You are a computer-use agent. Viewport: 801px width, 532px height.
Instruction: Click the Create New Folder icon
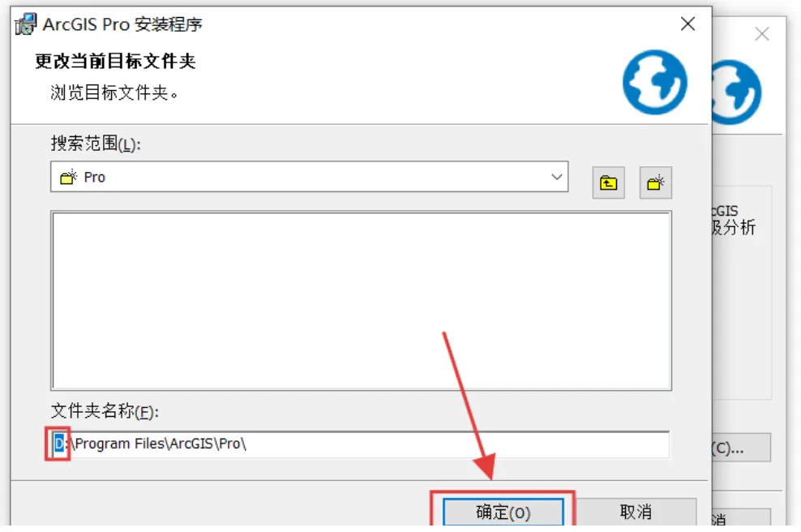(x=655, y=182)
